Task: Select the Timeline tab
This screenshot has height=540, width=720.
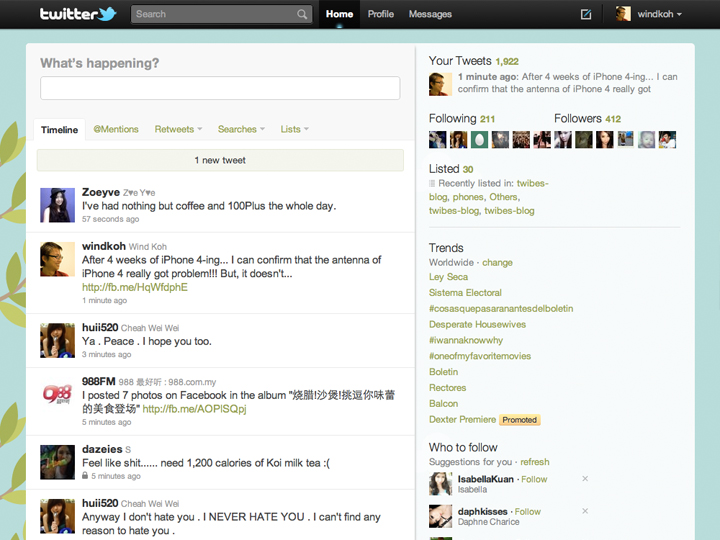Action: 59,130
